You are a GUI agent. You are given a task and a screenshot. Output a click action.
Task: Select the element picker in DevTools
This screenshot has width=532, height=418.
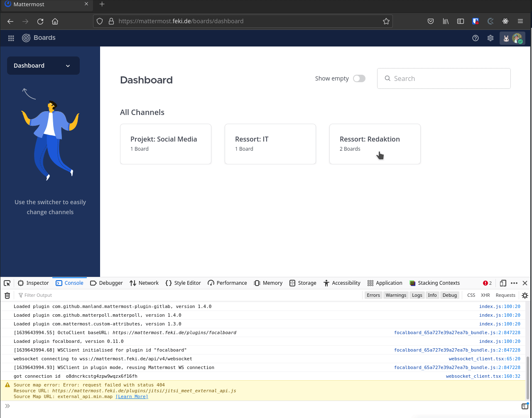(7, 283)
